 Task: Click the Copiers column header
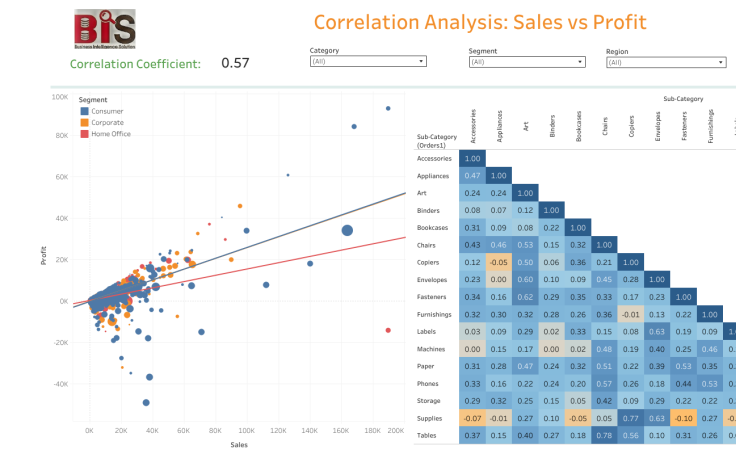pos(630,133)
